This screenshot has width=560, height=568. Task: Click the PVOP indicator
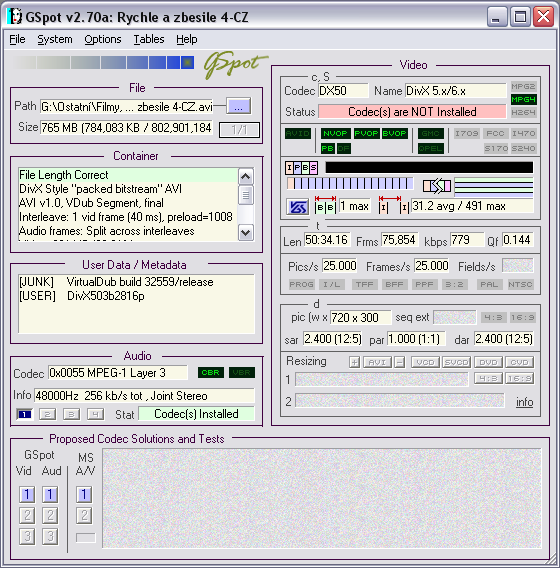366,133
